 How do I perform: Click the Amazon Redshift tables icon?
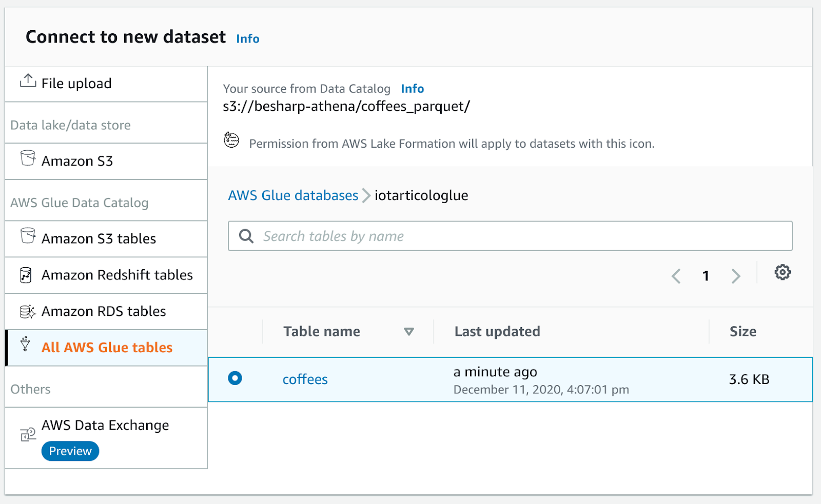pos(26,275)
